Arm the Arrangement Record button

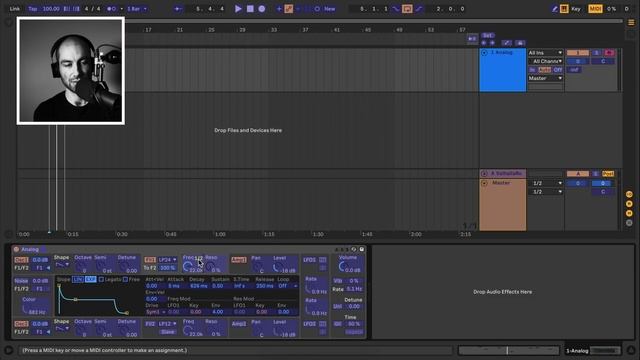pos(262,9)
